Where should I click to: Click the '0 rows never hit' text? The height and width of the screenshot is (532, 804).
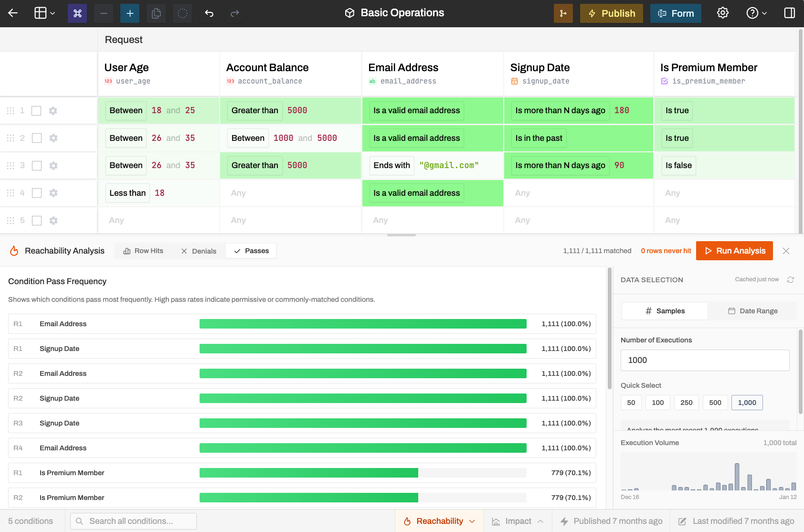coord(666,251)
